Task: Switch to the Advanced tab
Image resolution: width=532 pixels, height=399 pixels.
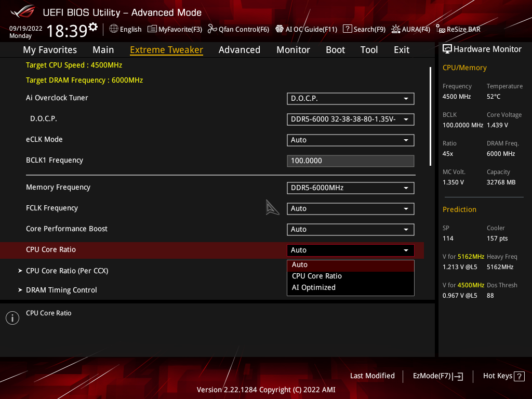Action: click(239, 50)
